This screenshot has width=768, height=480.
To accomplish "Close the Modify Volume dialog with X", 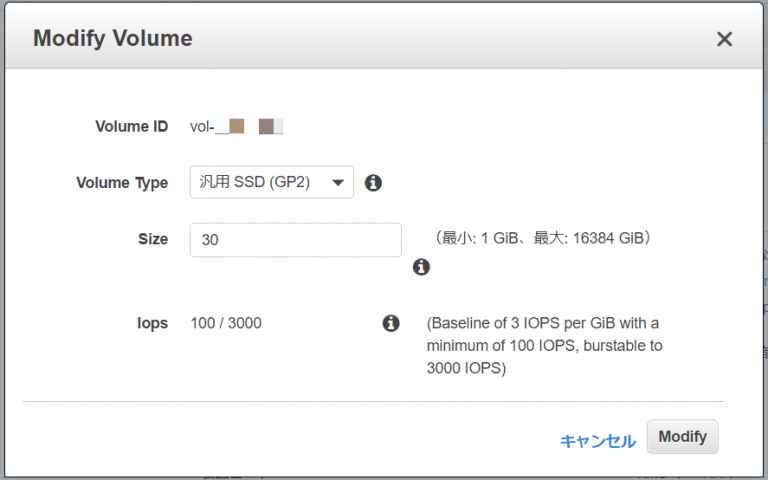I will point(724,39).
